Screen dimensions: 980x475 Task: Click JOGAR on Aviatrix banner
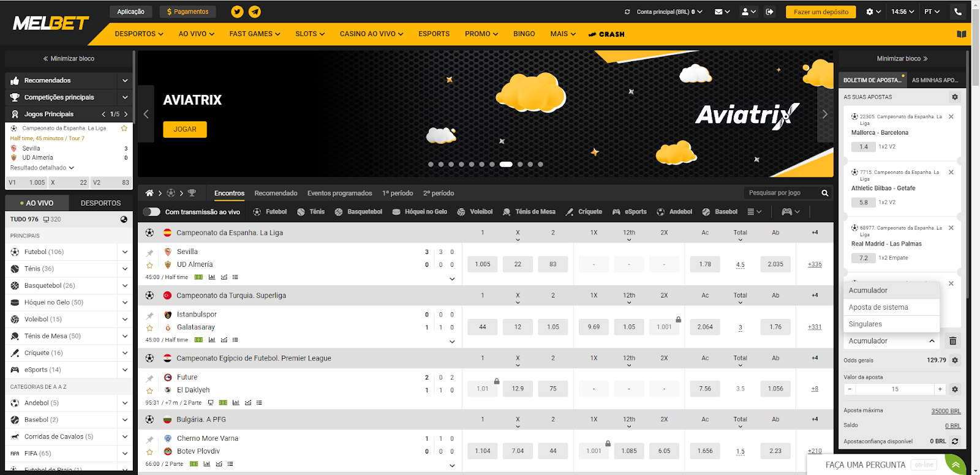[x=185, y=129]
